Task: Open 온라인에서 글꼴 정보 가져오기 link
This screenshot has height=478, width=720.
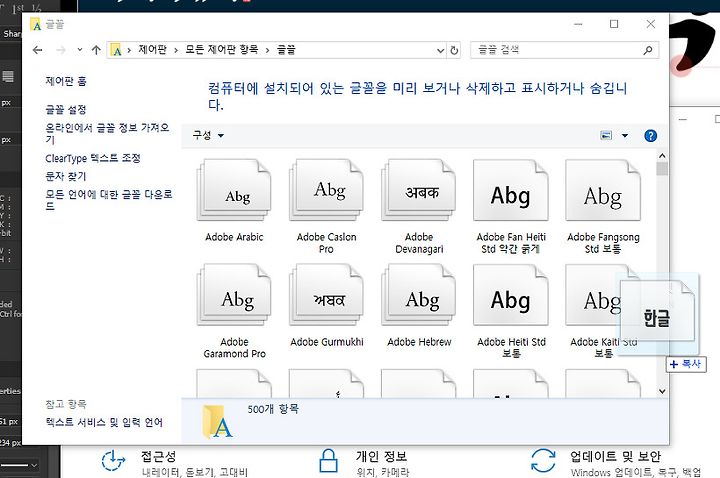Action: coord(107,133)
